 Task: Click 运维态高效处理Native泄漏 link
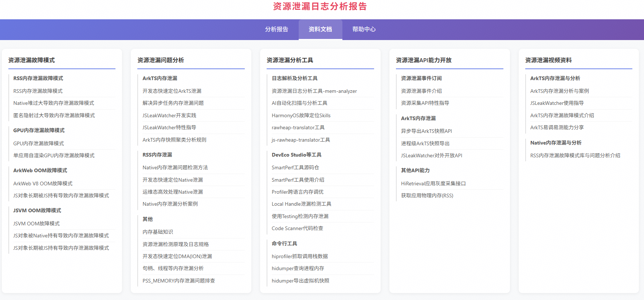click(173, 192)
